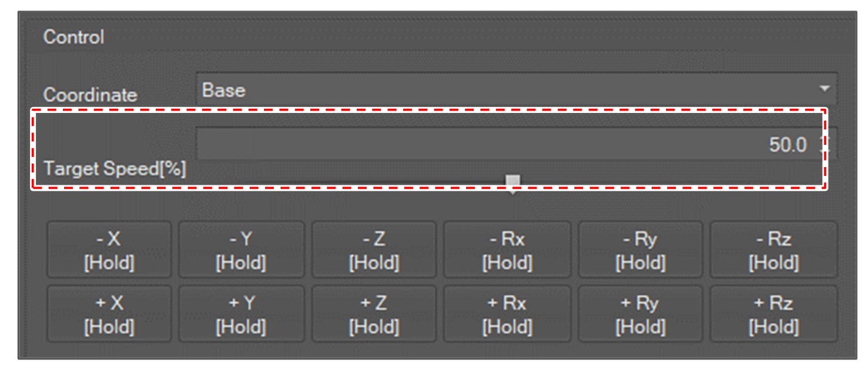Open the Coordinate dropdown showing Base
This screenshot has width=868, height=373.
pyautogui.click(x=505, y=90)
